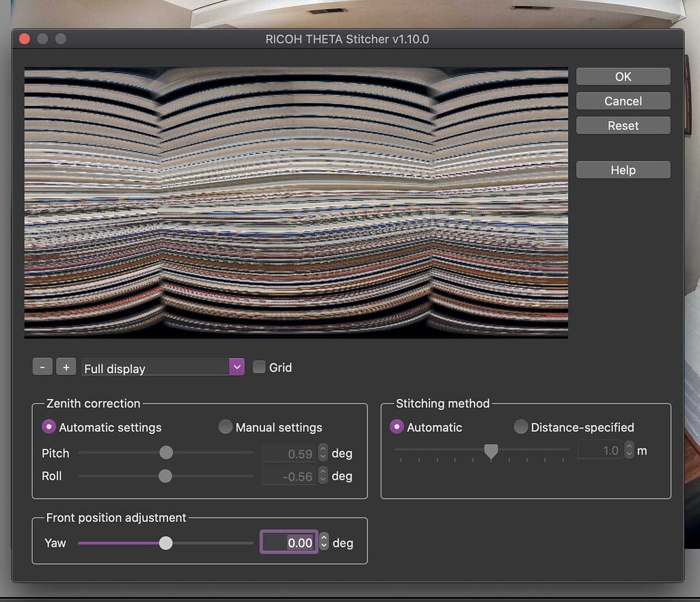Viewport: 700px width, 602px height.
Task: Enable the Grid checkbox
Action: (x=259, y=367)
